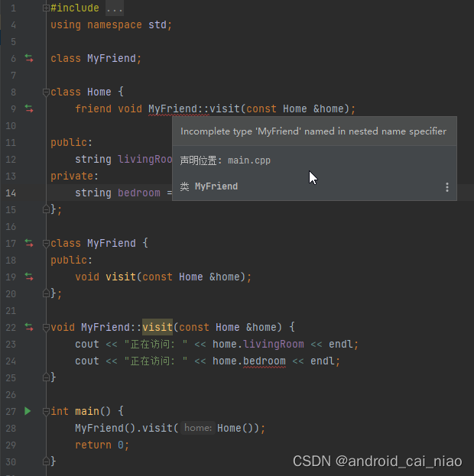Place the caret on 'using namespace std;'
The width and height of the screenshot is (474, 476).
[x=111, y=25]
